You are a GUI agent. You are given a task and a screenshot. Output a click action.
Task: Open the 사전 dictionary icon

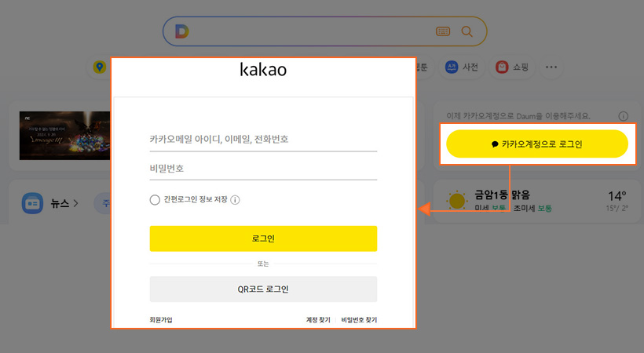coord(452,67)
